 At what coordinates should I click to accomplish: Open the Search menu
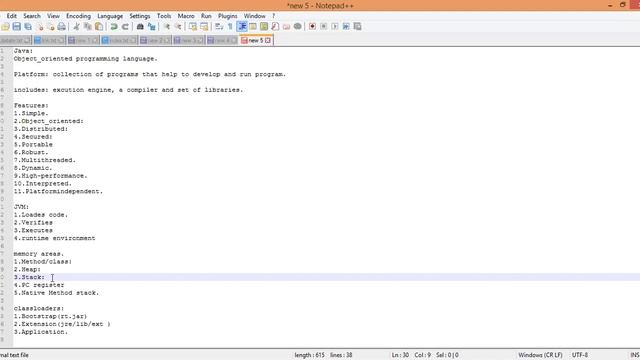32,16
